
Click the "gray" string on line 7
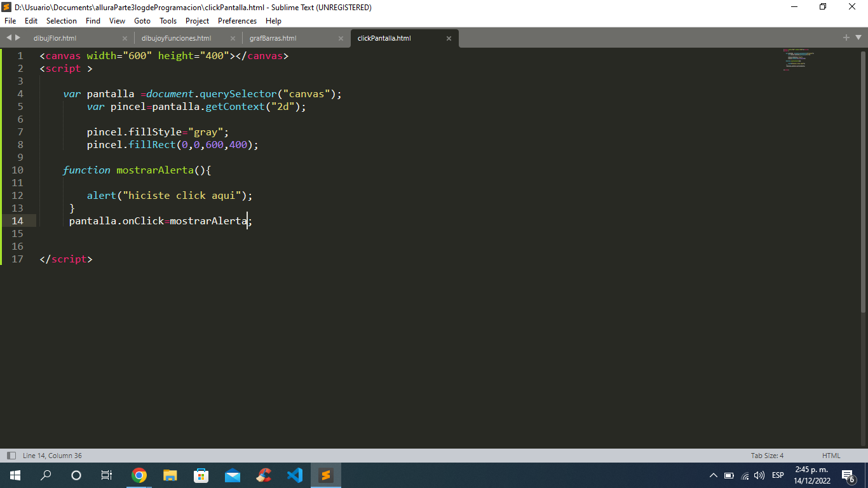pos(205,132)
